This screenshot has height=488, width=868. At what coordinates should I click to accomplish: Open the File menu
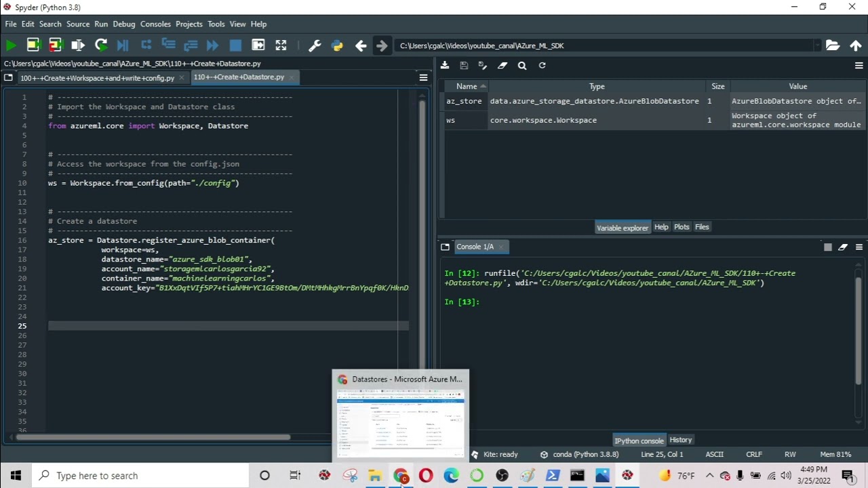pos(11,24)
